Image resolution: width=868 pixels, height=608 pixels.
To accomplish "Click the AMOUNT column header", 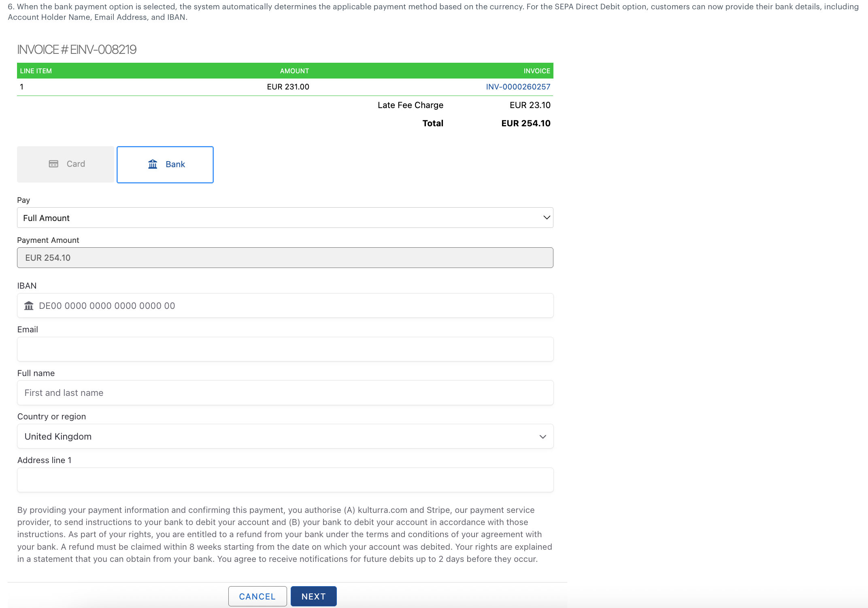I will pos(294,71).
